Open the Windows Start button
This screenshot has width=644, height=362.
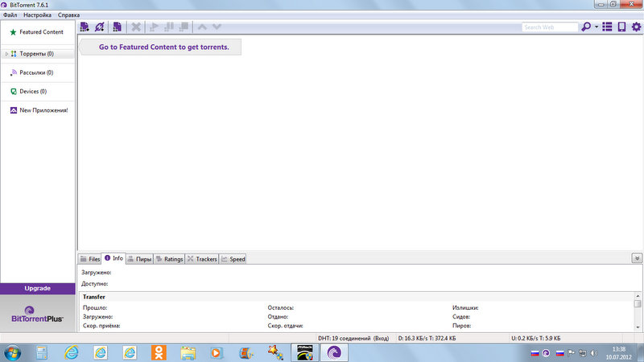pyautogui.click(x=12, y=352)
